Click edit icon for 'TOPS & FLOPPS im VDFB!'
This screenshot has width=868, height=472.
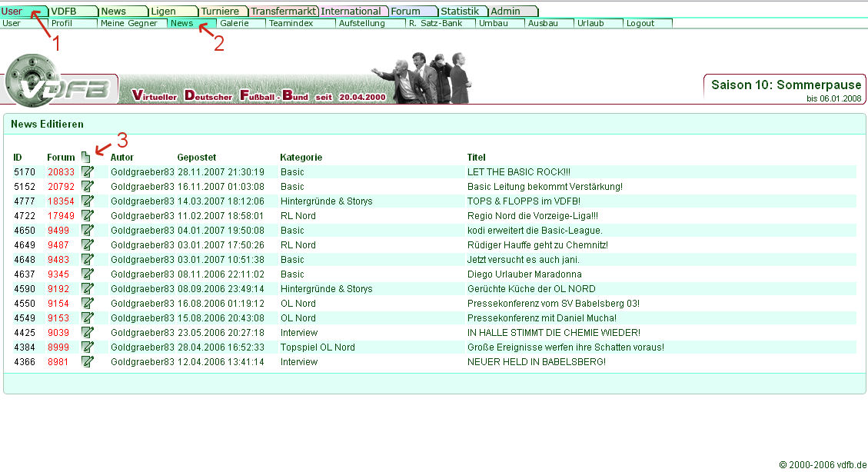tap(88, 201)
